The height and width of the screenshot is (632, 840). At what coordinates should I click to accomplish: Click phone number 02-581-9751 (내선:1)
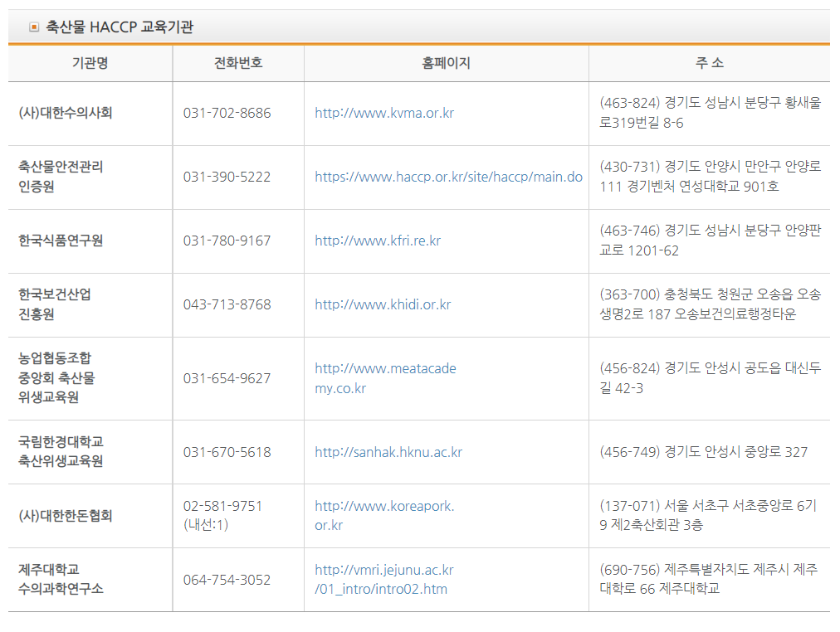222,515
